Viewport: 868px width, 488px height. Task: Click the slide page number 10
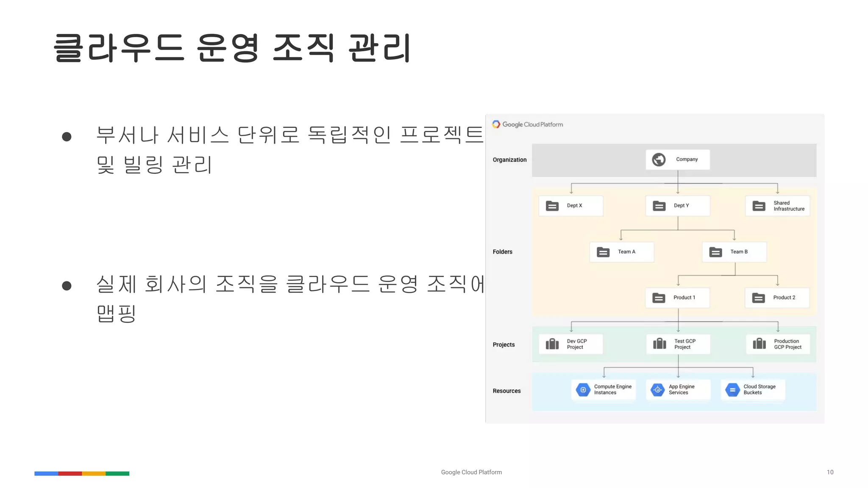pos(830,472)
